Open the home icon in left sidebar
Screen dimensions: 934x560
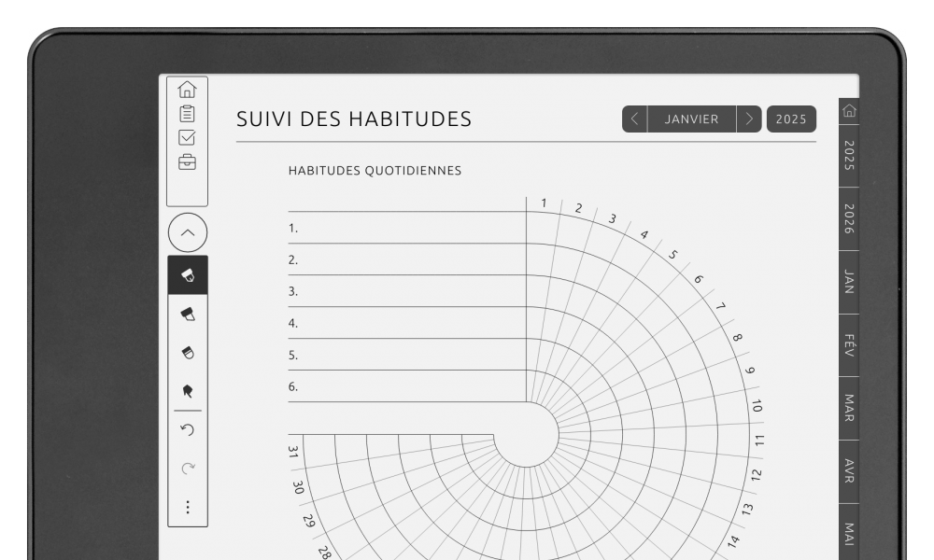click(x=187, y=90)
